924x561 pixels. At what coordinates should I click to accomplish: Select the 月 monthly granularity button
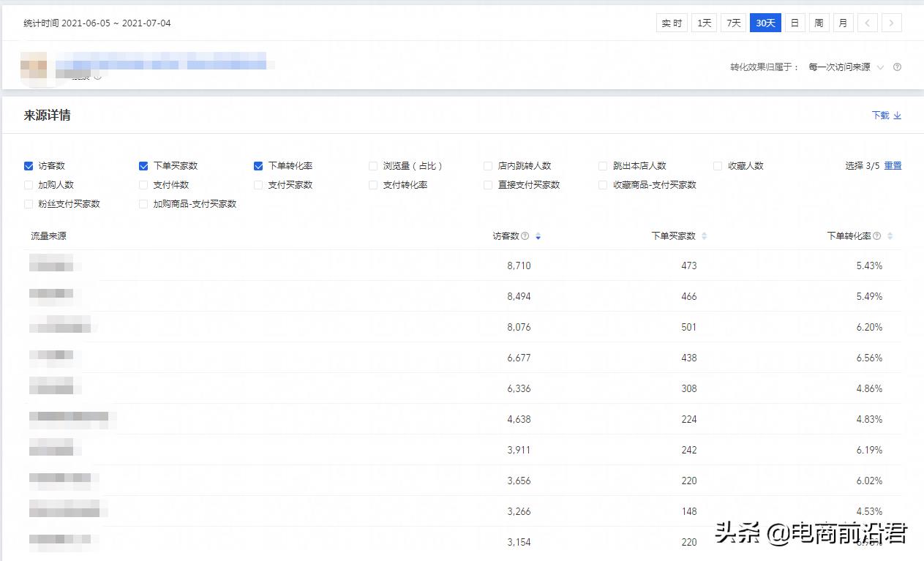point(843,23)
